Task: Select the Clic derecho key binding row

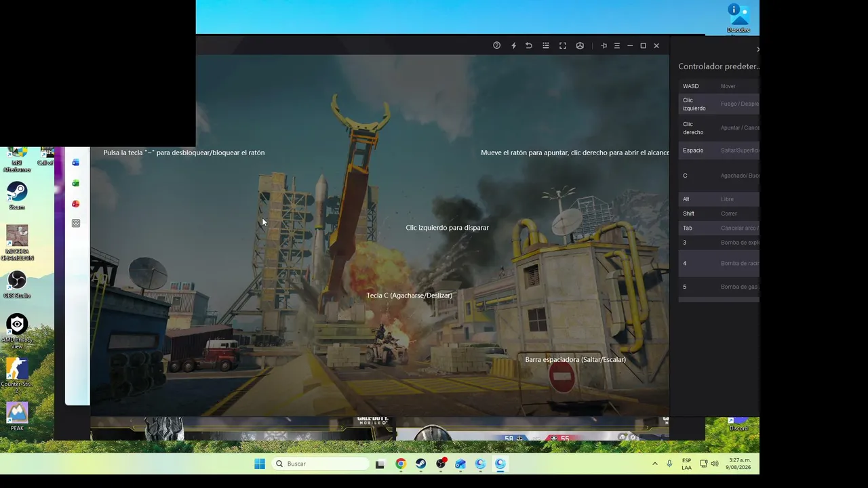Action: tap(719, 128)
